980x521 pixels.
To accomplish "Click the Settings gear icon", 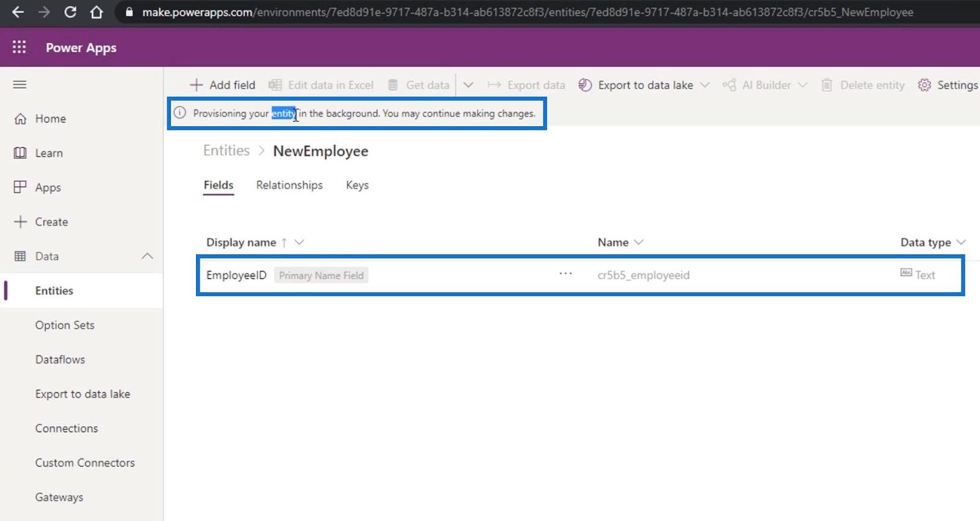I will pos(924,85).
